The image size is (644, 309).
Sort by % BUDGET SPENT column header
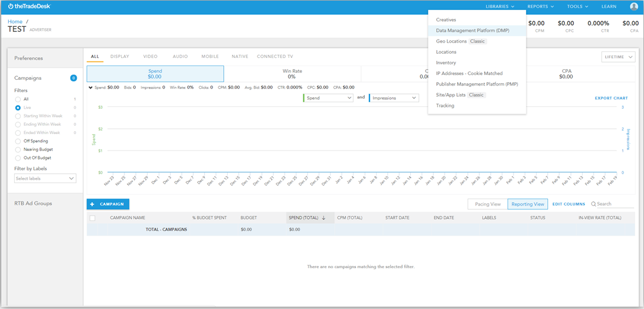click(209, 218)
